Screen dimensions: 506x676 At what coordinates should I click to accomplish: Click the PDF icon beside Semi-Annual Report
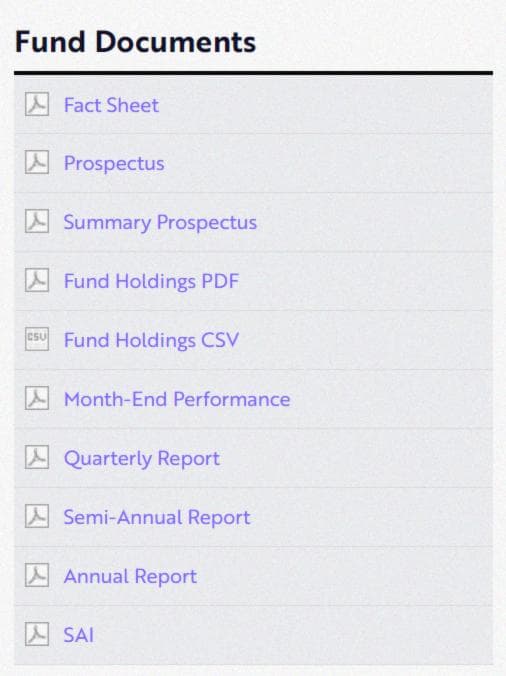point(37,516)
